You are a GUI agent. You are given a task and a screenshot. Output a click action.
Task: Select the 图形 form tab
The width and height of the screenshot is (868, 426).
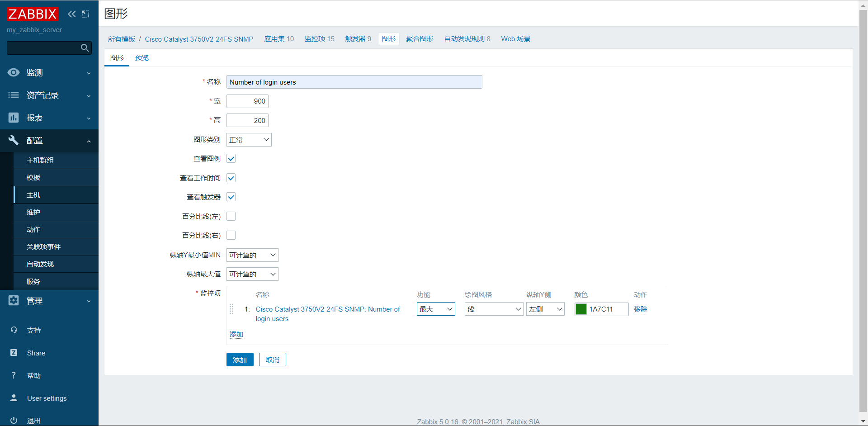click(117, 57)
